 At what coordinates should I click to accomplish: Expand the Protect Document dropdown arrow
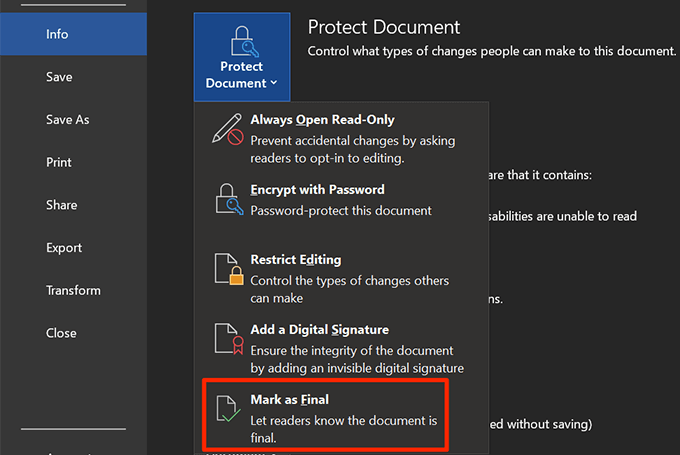coord(274,84)
